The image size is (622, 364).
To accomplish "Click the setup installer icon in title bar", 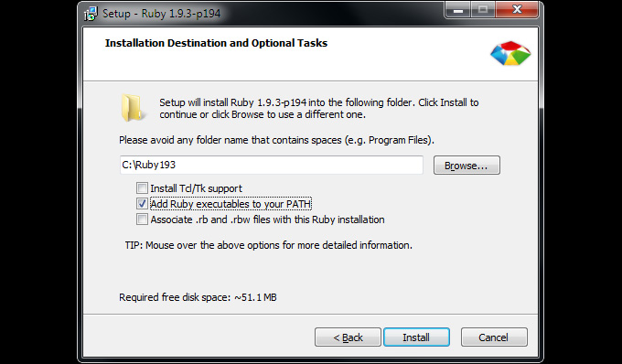I will 91,14.
